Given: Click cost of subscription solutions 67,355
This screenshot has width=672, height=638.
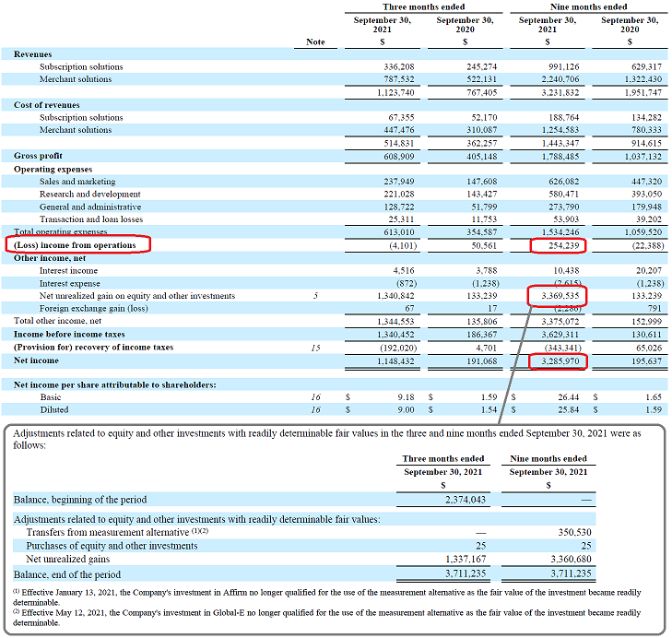Looking at the screenshot, I should [401, 117].
